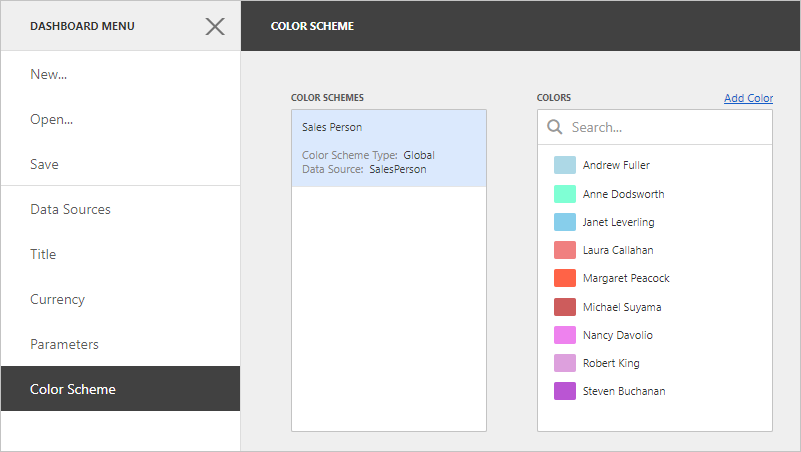Edit Steven Buchanan's orchid purple swatch
This screenshot has height=452, width=801.
(x=564, y=391)
